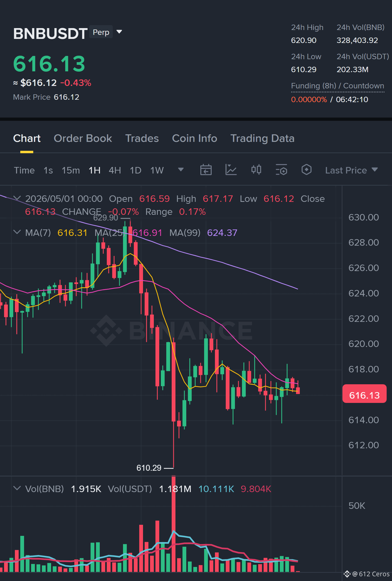Collapse the OHLC info row chevron
The image size is (392, 581).
[x=17, y=198]
